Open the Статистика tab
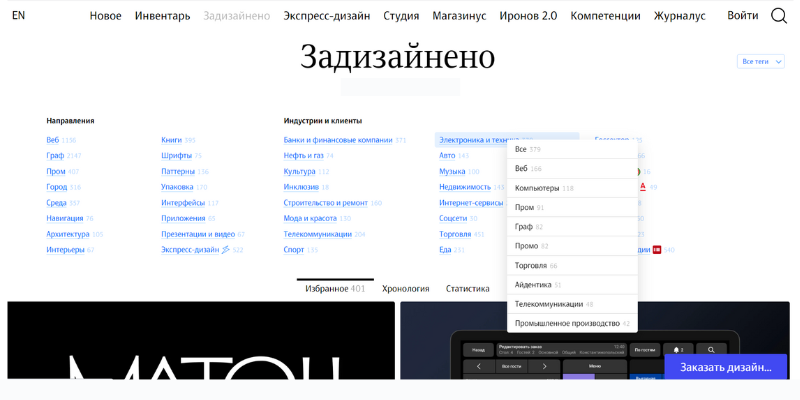Image resolution: width=800 pixels, height=400 pixels. (466, 289)
